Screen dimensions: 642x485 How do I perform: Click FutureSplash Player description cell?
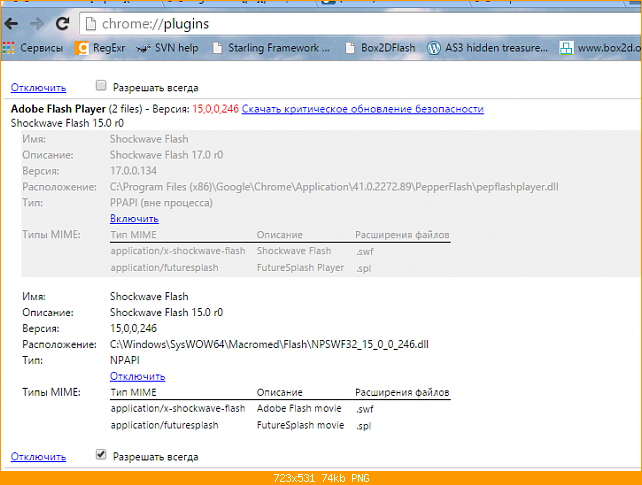click(x=300, y=268)
